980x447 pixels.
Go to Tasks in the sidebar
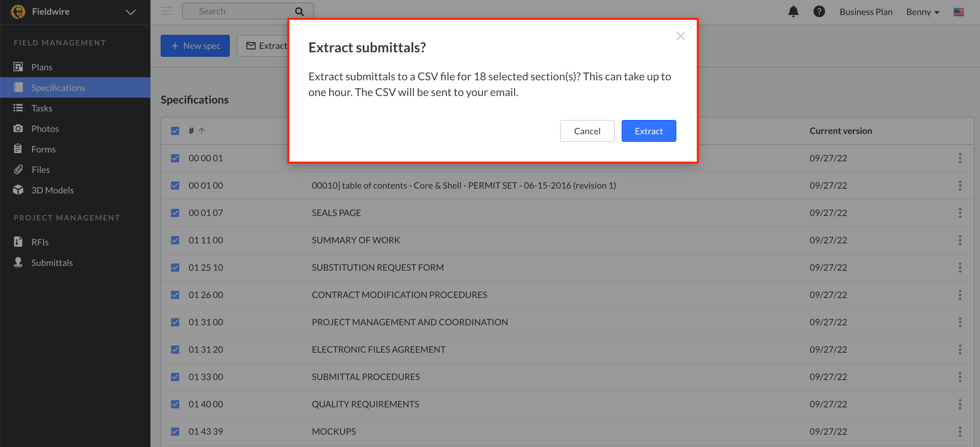pos(42,108)
